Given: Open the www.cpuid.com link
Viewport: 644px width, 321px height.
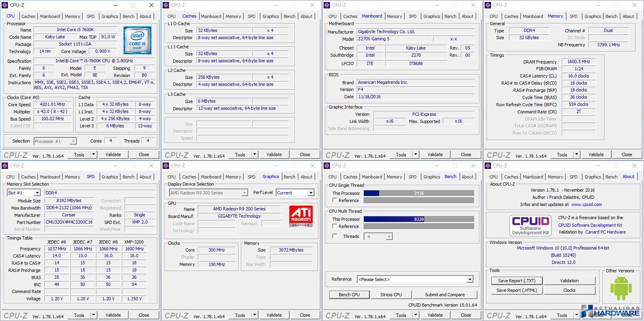Looking at the screenshot, I should coord(586,204).
